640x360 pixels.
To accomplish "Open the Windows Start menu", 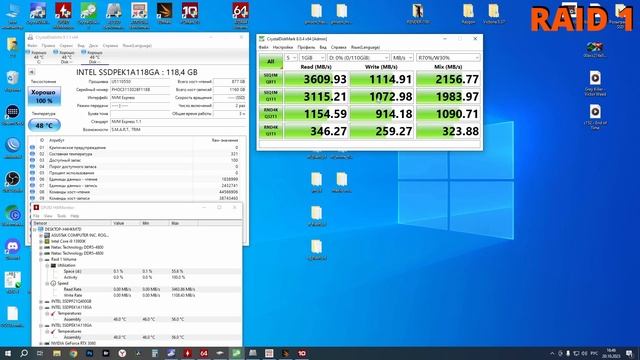I will 8,353.
